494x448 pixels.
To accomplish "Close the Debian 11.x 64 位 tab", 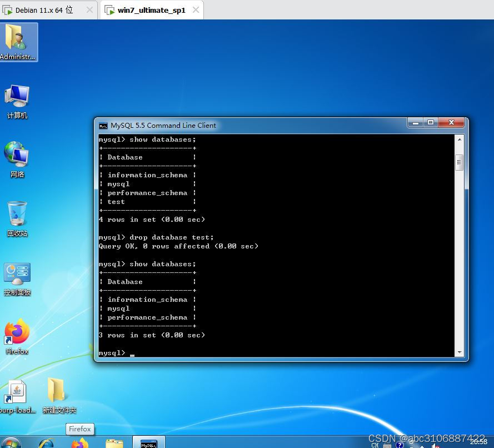I will click(x=89, y=10).
